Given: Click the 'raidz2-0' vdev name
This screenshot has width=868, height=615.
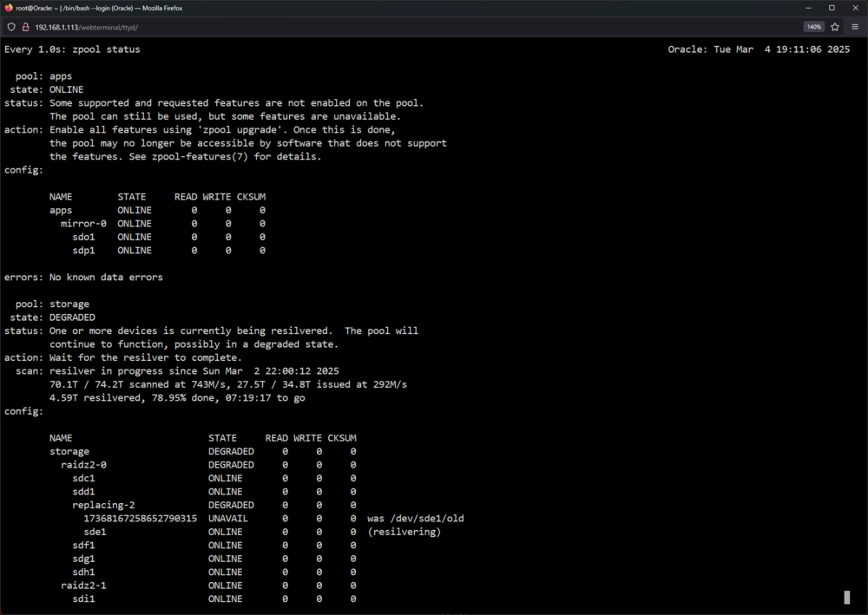Looking at the screenshot, I should (83, 465).
